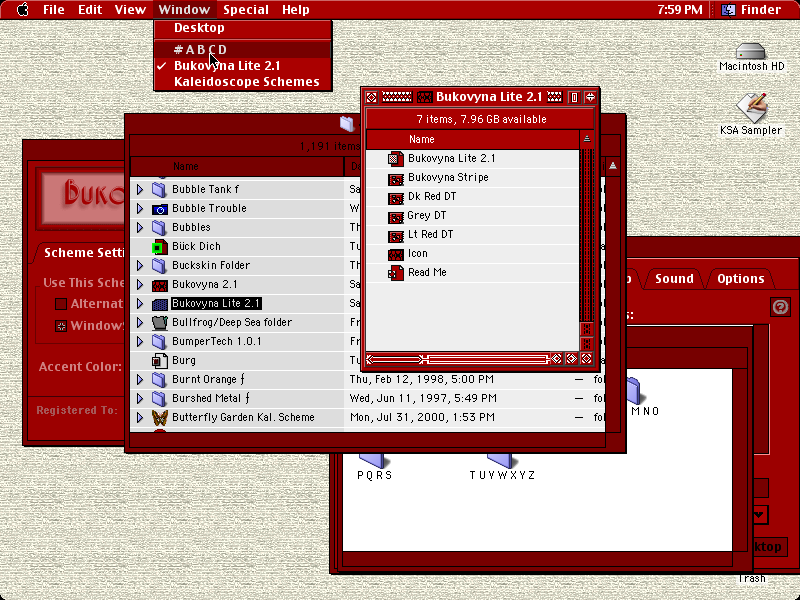Click the Bubbles folder icon
This screenshot has width=800, height=600.
[159, 228]
